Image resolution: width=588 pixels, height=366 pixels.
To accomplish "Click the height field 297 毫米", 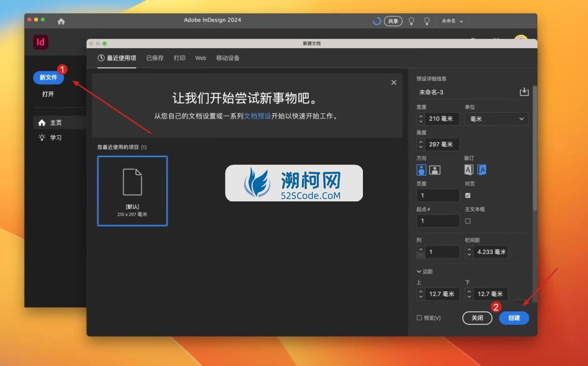I will tap(442, 144).
